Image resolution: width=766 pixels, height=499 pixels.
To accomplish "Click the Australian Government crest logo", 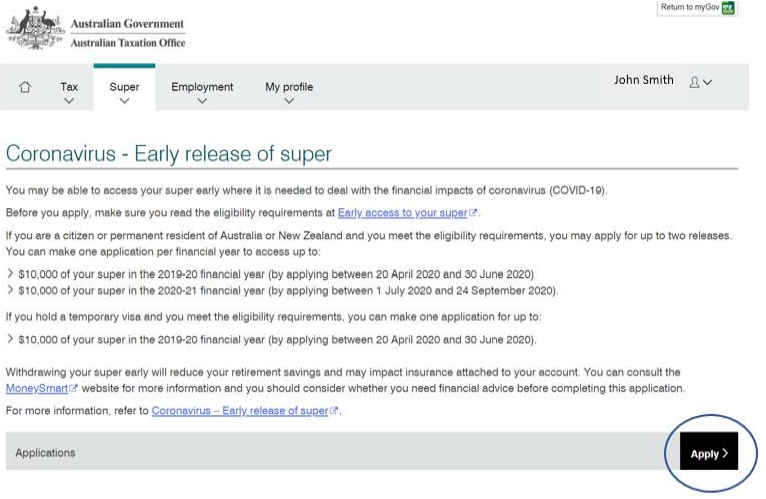I will coord(35,28).
